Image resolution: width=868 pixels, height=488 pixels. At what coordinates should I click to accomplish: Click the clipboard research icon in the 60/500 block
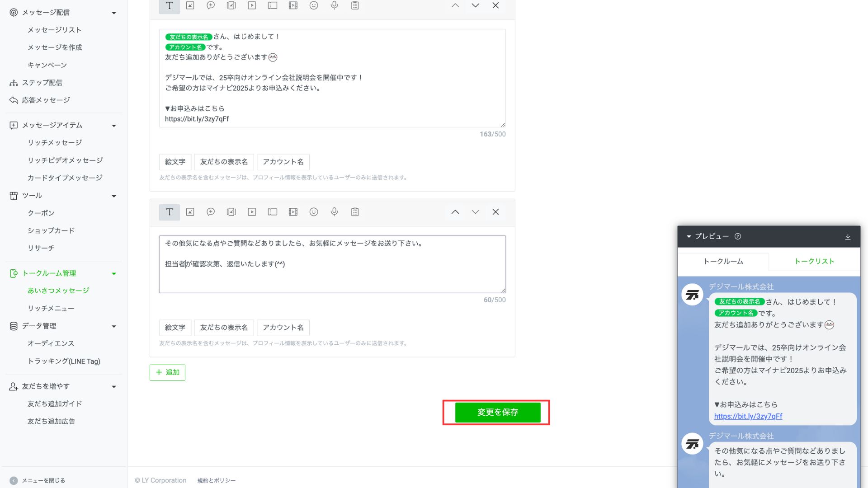click(355, 212)
